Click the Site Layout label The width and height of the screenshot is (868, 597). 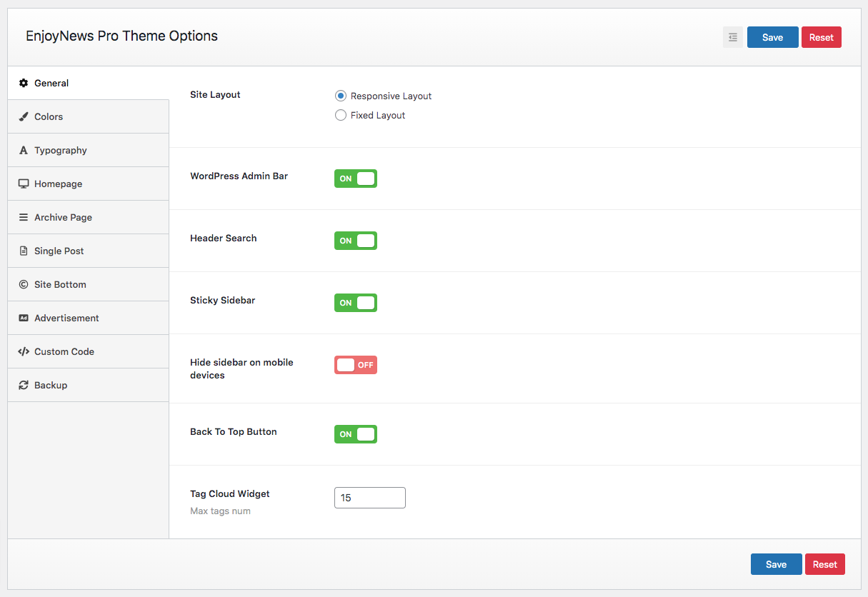pos(215,94)
